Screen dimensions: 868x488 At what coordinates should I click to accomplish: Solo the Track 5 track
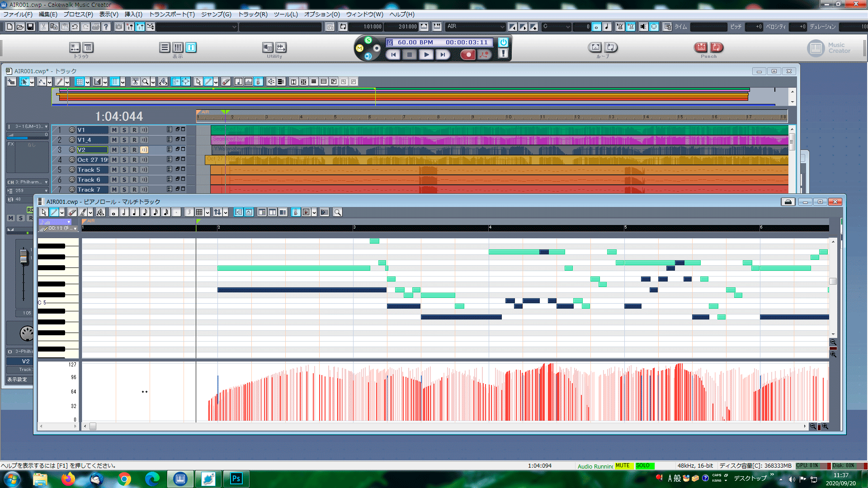(124, 170)
